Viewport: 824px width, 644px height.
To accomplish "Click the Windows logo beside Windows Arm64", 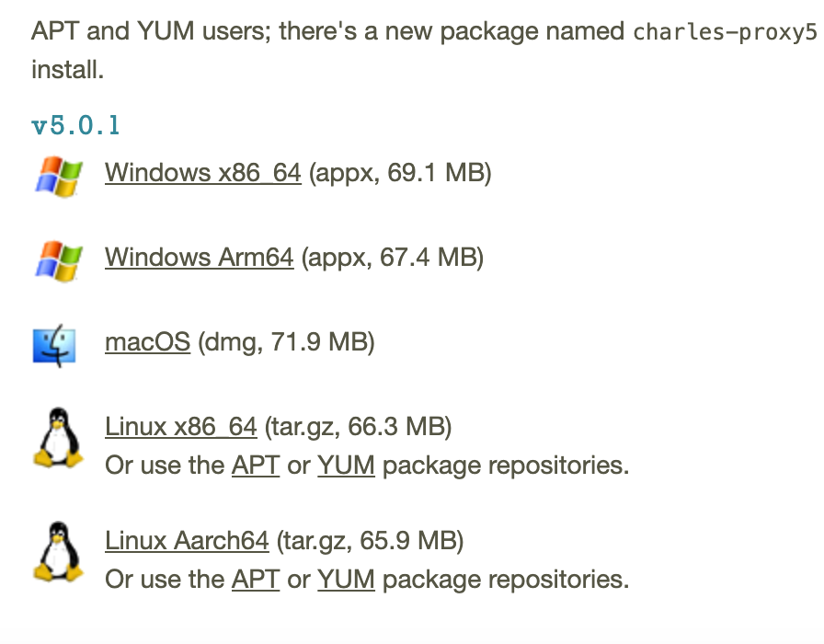I will click(x=59, y=259).
